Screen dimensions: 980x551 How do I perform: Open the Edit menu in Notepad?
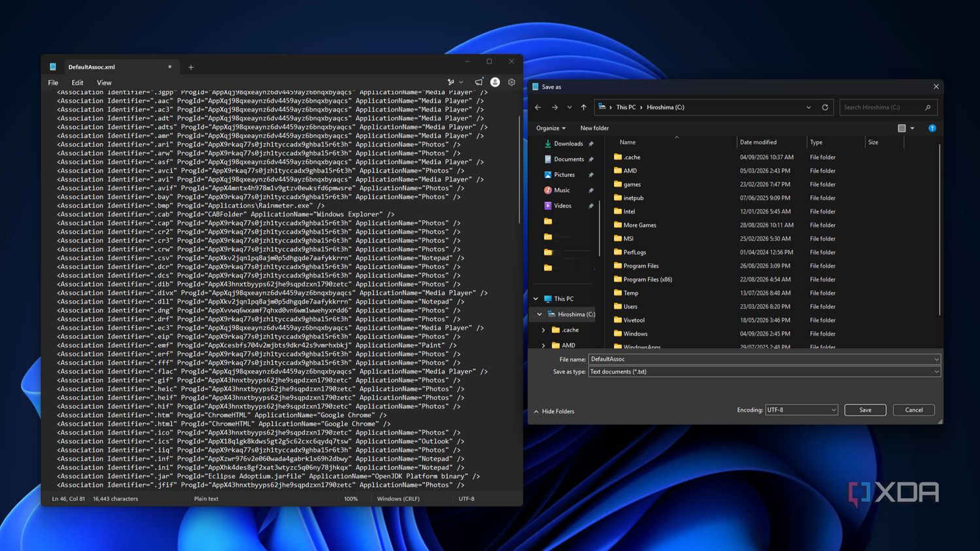point(77,83)
